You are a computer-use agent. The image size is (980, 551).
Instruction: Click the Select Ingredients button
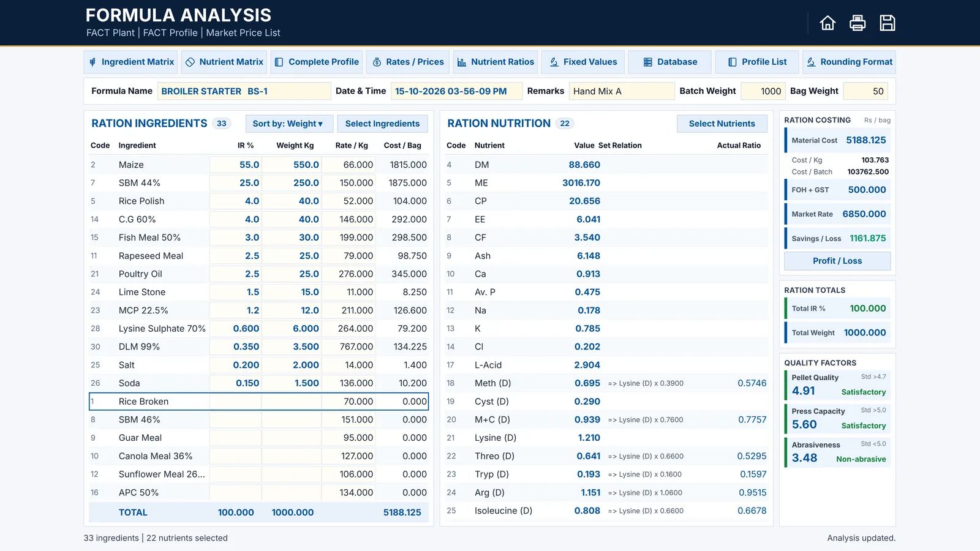(382, 124)
